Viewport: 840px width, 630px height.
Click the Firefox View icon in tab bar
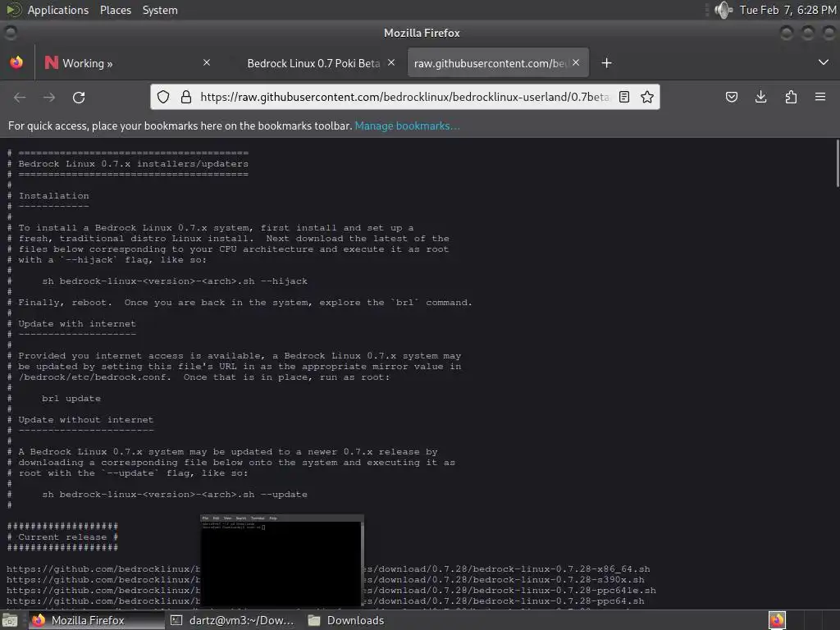pos(16,62)
